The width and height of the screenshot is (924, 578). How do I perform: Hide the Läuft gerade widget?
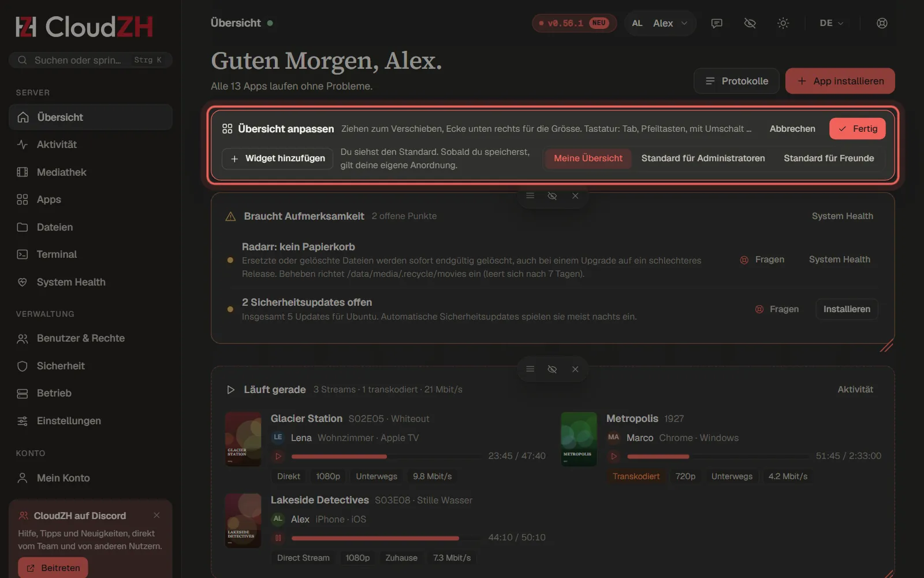[552, 369]
